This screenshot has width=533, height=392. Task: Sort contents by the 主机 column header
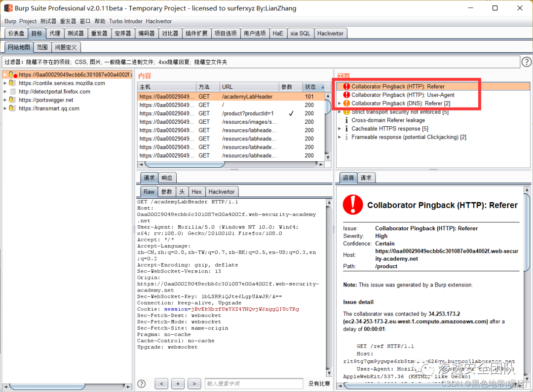[x=167, y=87]
